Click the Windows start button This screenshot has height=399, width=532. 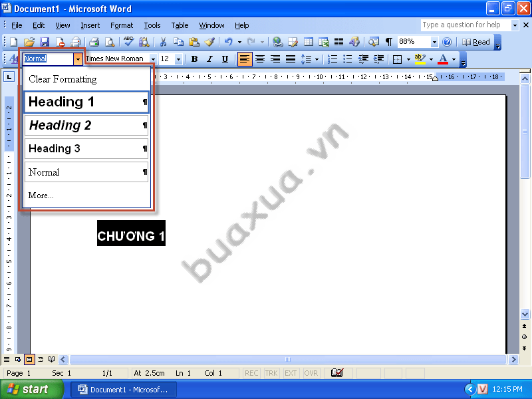click(32, 389)
